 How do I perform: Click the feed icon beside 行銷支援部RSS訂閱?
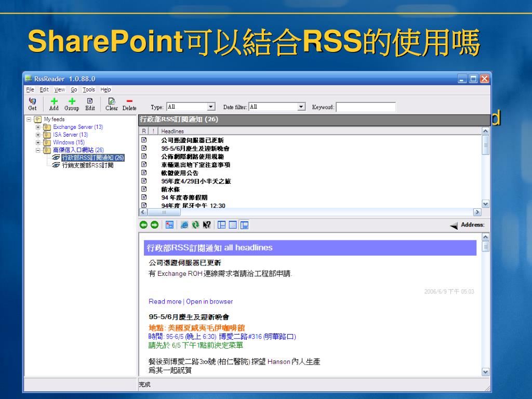coord(56,165)
